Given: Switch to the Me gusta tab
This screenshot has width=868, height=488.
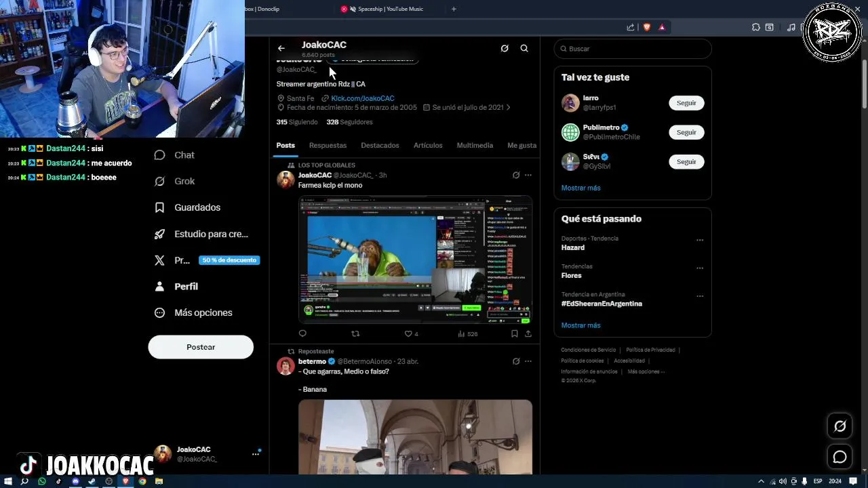Looking at the screenshot, I should pyautogui.click(x=521, y=145).
